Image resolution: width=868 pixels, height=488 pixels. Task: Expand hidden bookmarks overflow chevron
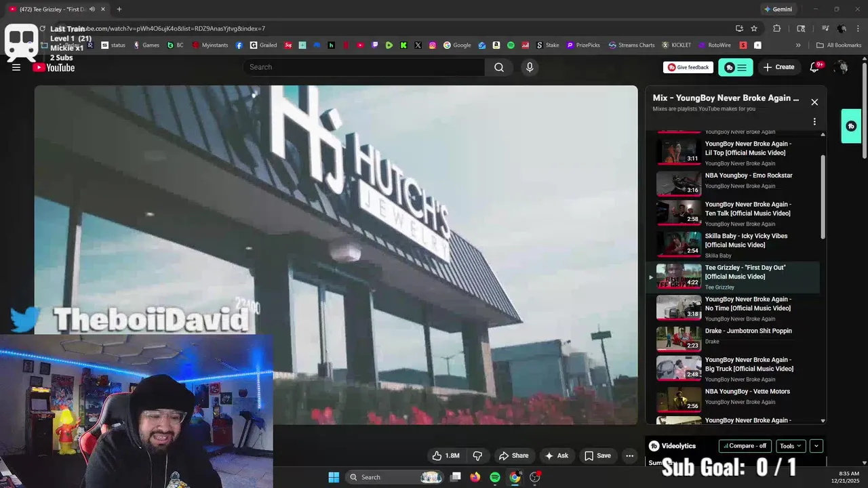798,45
